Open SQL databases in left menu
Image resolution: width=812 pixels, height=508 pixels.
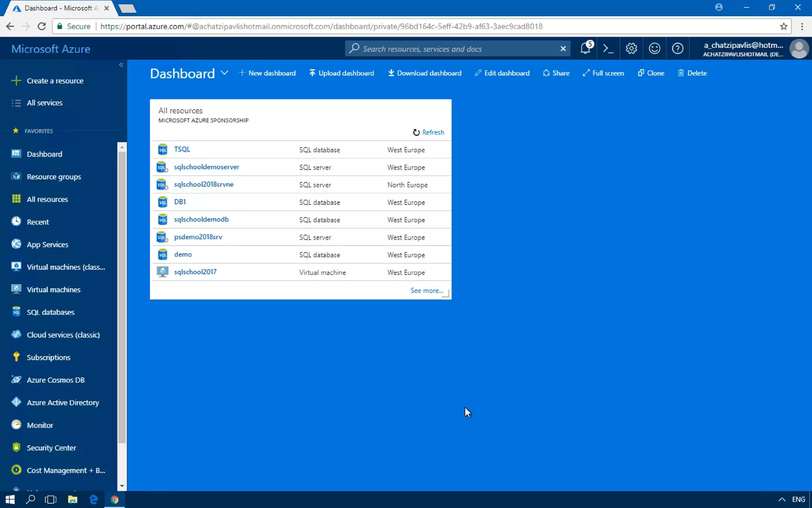(50, 312)
